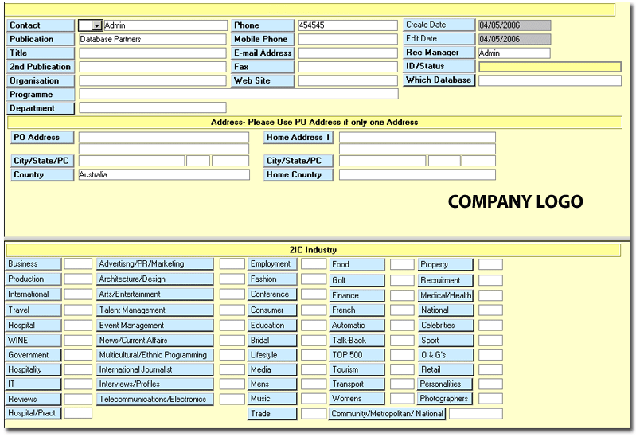Click the Organisation input field
Screen dimensions: 640x437
pos(152,80)
